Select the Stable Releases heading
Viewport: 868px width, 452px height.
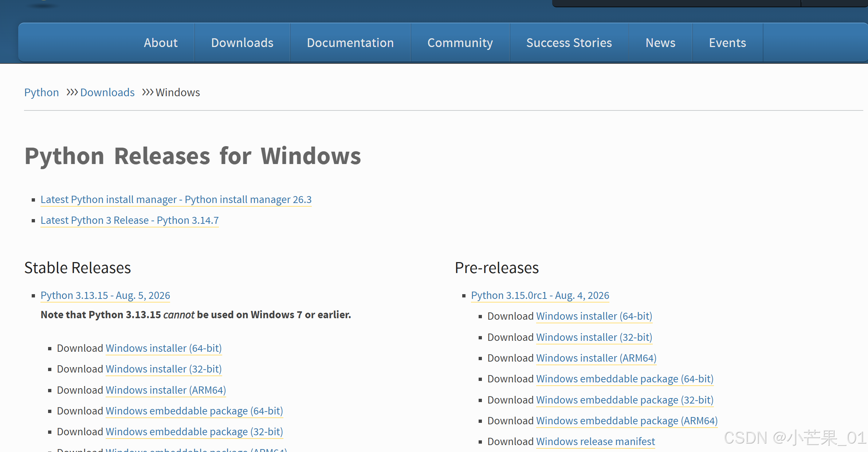(78, 268)
